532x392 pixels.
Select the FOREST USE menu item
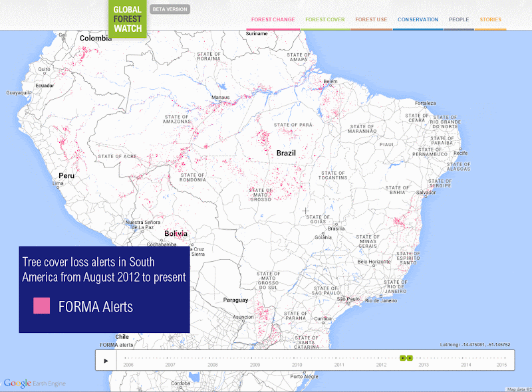(371, 20)
